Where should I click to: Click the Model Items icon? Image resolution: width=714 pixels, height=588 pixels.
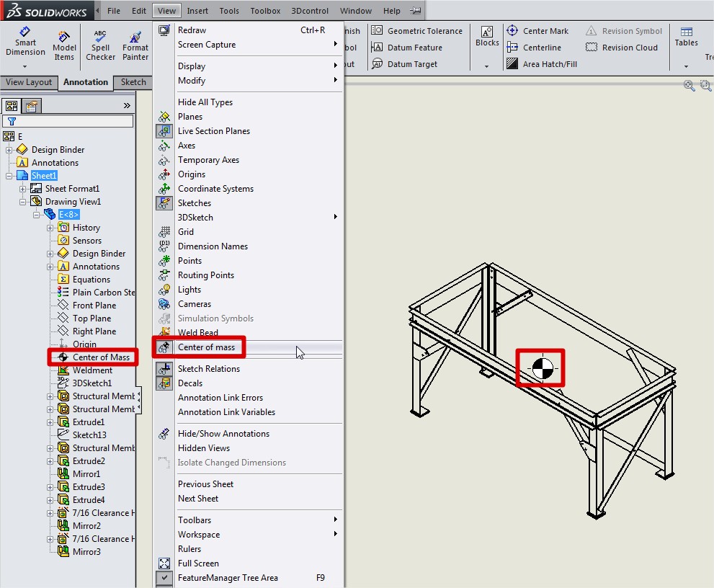pyautogui.click(x=64, y=37)
